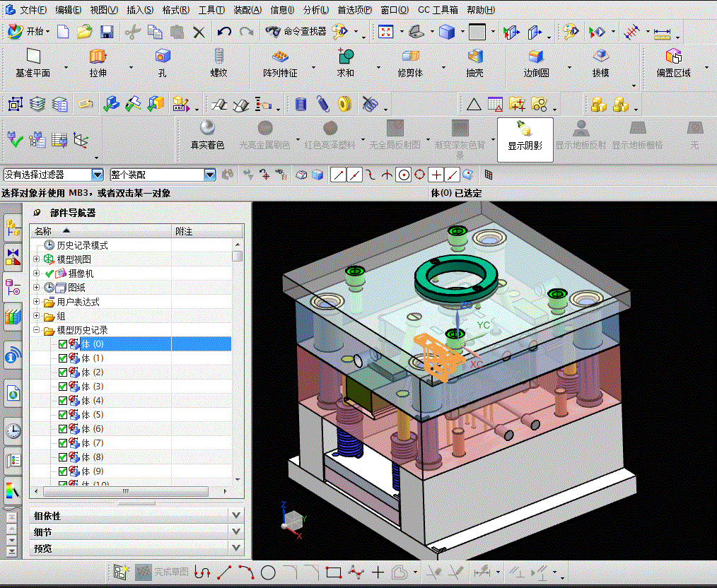The width and height of the screenshot is (717, 588).
Task: Open the 分析(L) menu
Action: pos(316,10)
